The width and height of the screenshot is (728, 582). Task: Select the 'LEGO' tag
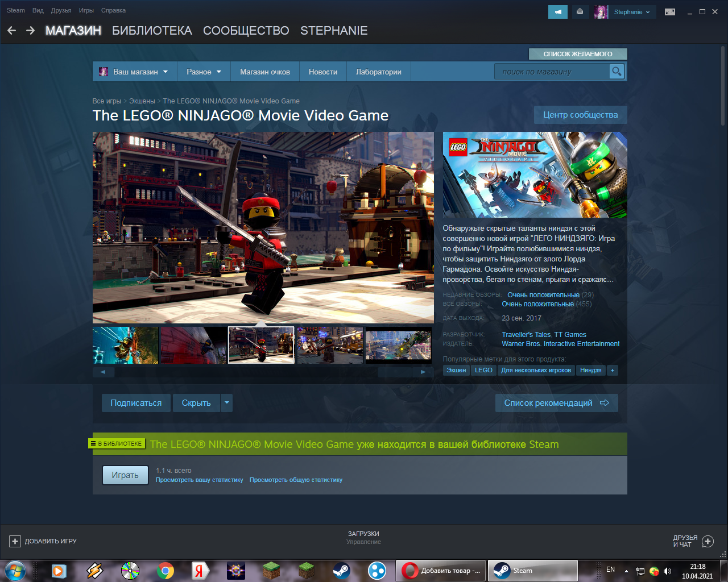[483, 370]
